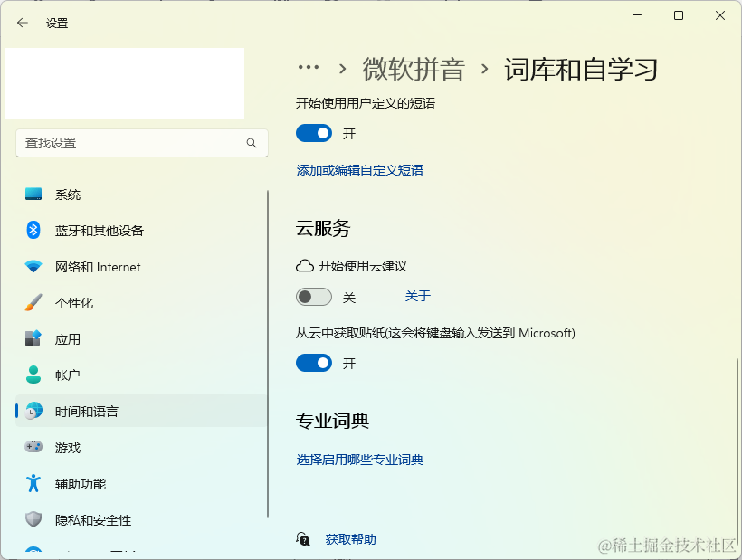
Task: Open 选择启用哪些专业词典
Action: 359,460
